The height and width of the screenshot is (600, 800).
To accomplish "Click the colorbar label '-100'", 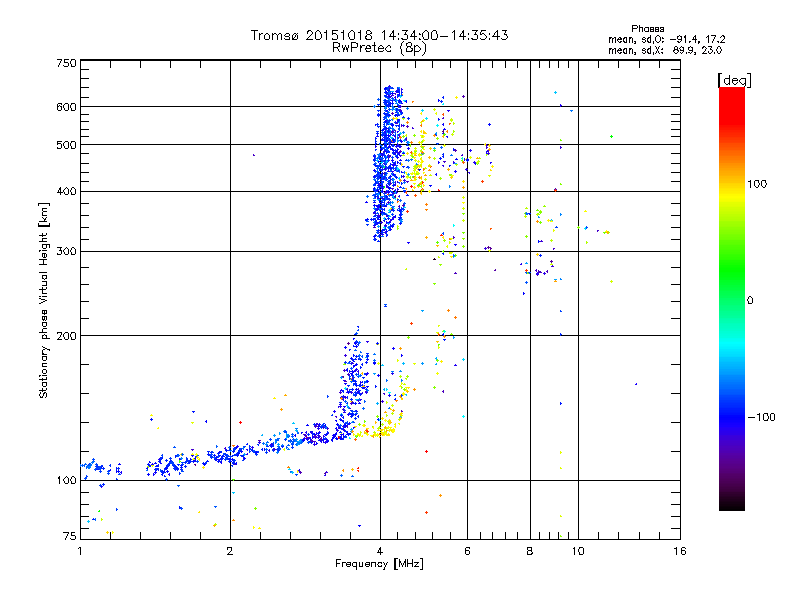I will 761,417.
